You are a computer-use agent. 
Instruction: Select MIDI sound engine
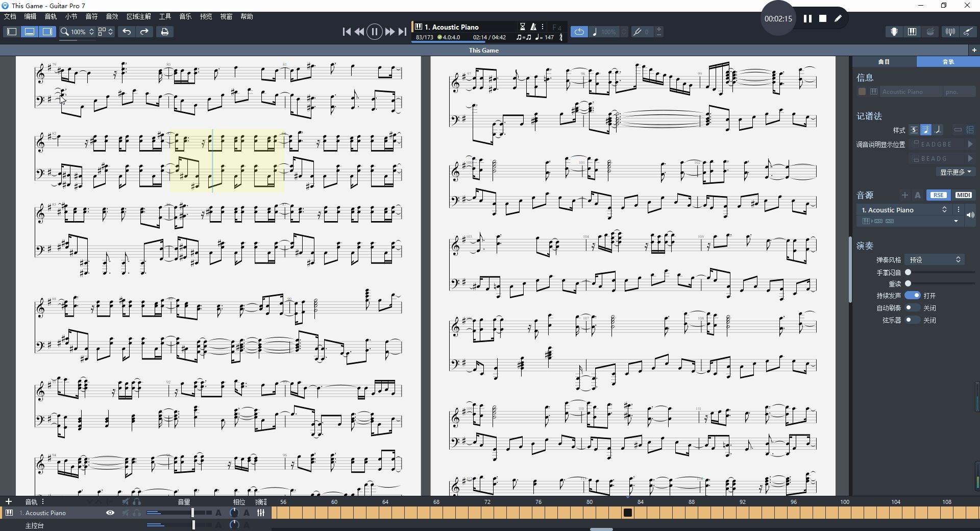963,195
